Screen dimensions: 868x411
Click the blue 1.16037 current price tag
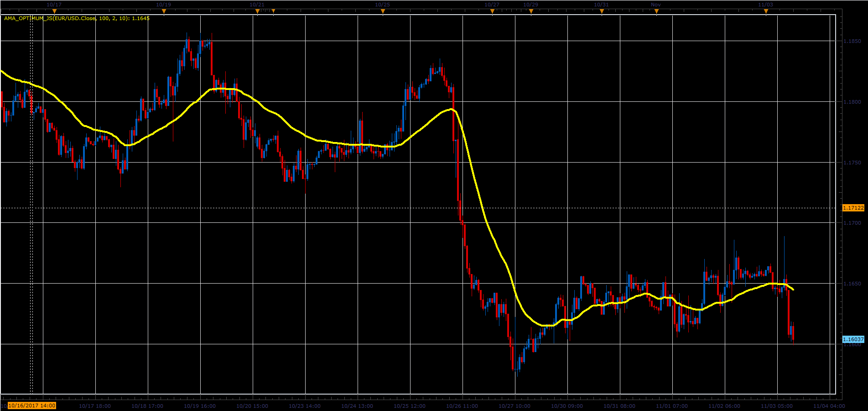pyautogui.click(x=853, y=339)
